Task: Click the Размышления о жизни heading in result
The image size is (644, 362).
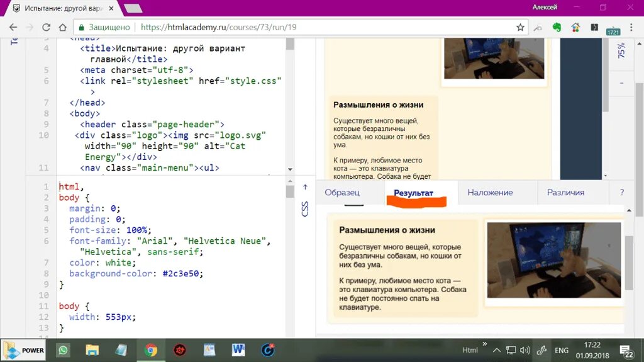Action: coord(387,230)
